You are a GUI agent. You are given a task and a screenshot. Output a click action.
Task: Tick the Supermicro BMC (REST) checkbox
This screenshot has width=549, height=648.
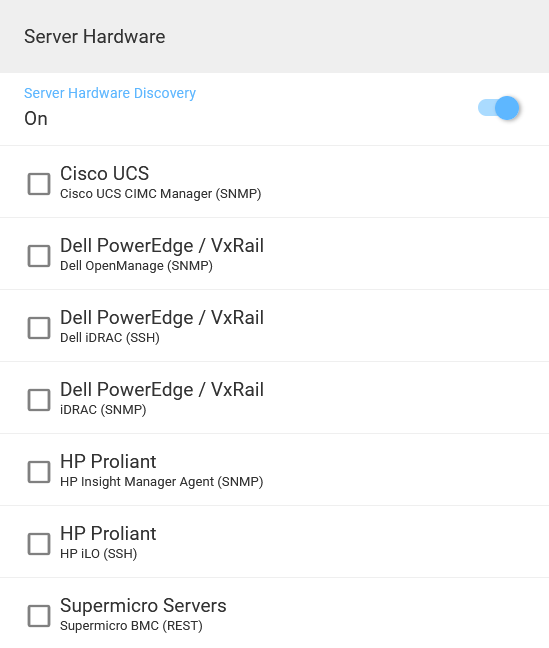[x=39, y=615]
